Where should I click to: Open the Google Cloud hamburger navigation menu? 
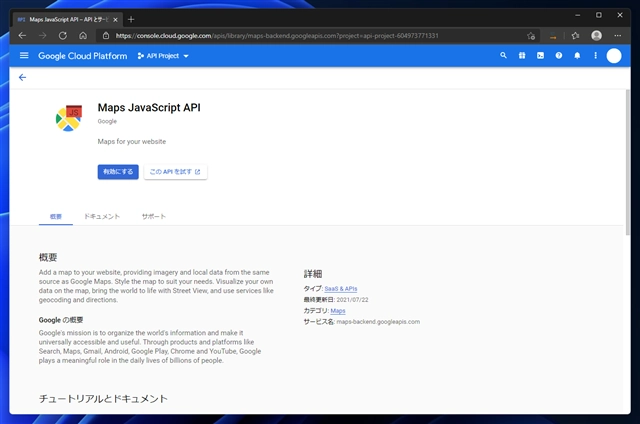(x=24, y=55)
